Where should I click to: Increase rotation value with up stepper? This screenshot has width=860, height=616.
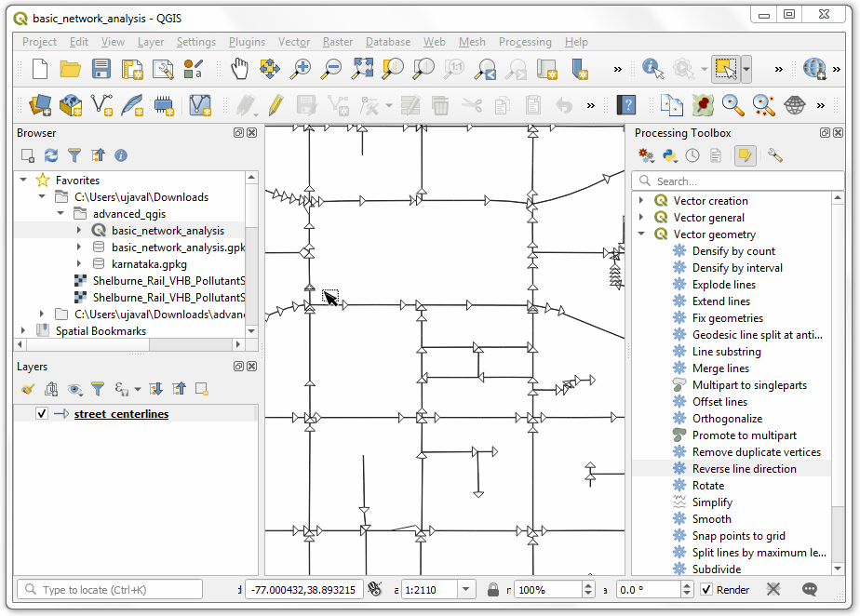(x=687, y=586)
